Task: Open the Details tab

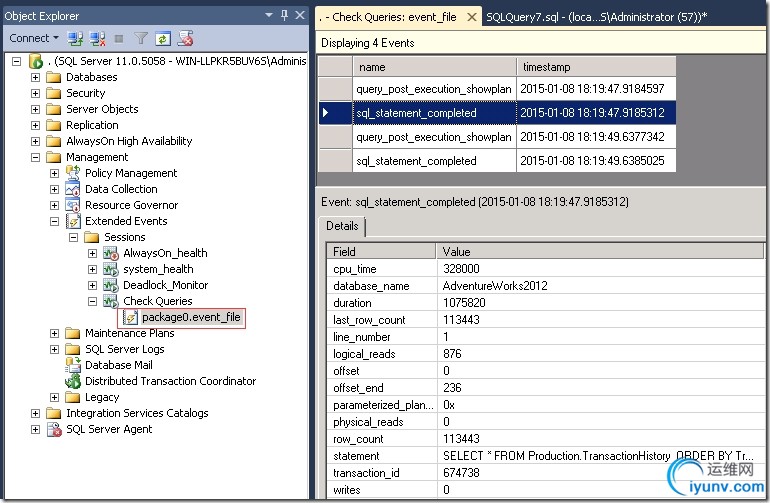Action: tap(342, 226)
